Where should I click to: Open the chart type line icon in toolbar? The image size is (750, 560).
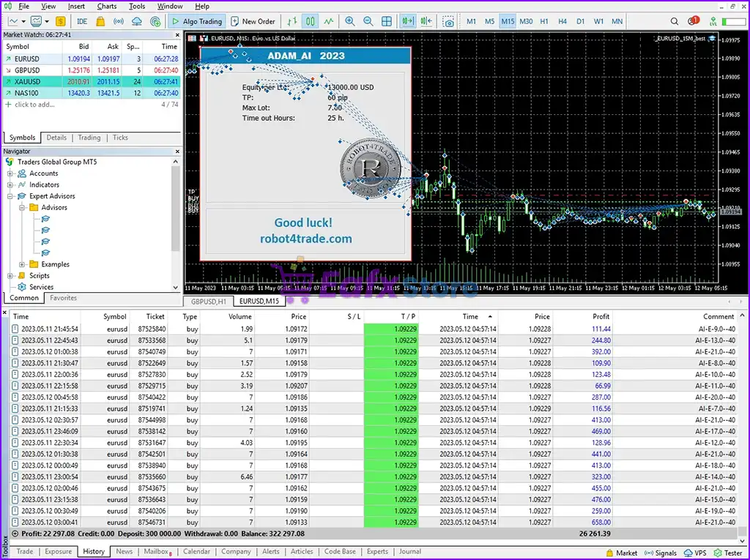tap(13, 21)
